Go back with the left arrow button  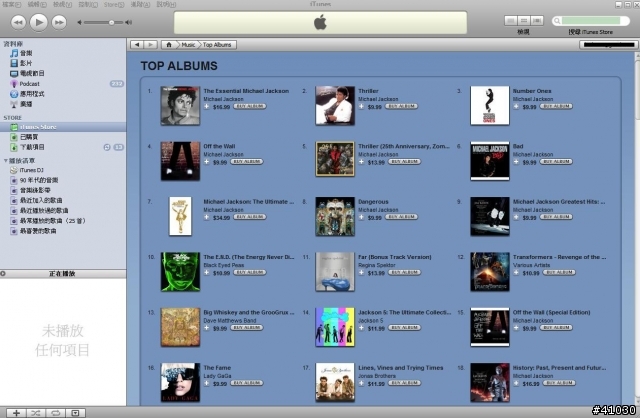[137, 44]
